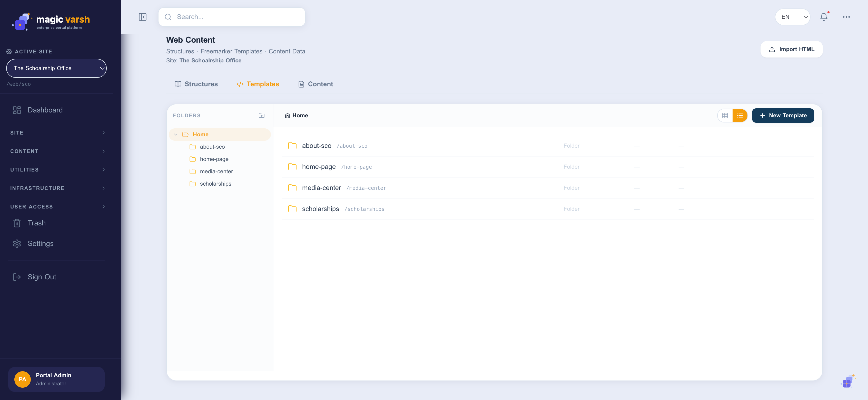Expand the CONTENT sidebar section
This screenshot has height=400, width=868.
click(x=57, y=151)
